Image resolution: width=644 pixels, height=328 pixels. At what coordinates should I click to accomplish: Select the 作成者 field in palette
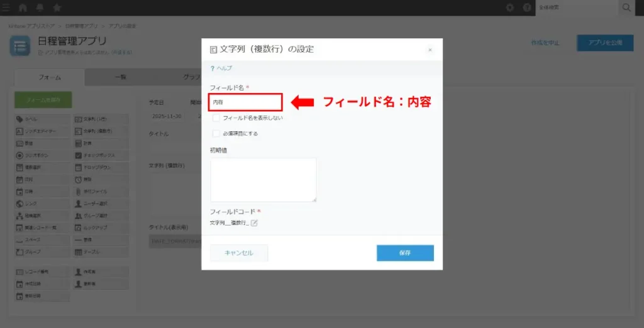(x=101, y=271)
